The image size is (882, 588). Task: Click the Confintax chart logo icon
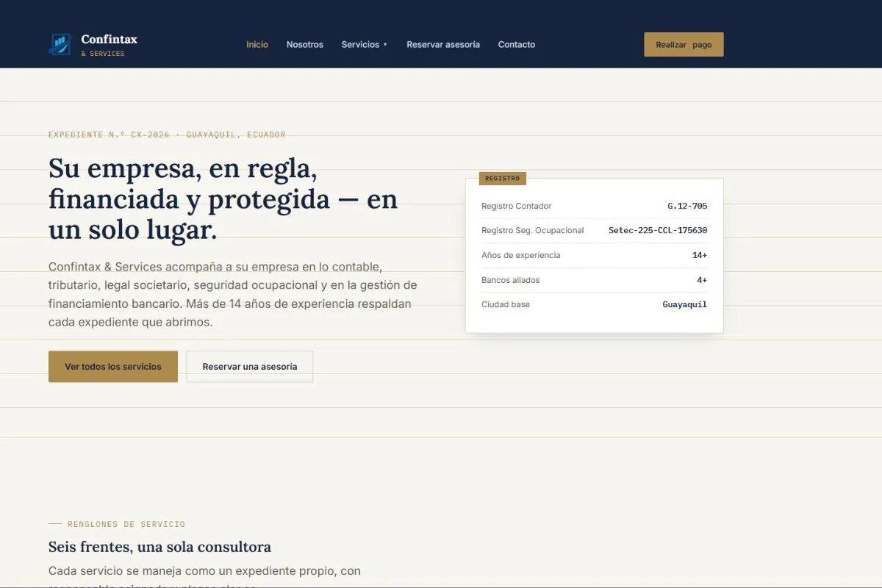coord(60,44)
